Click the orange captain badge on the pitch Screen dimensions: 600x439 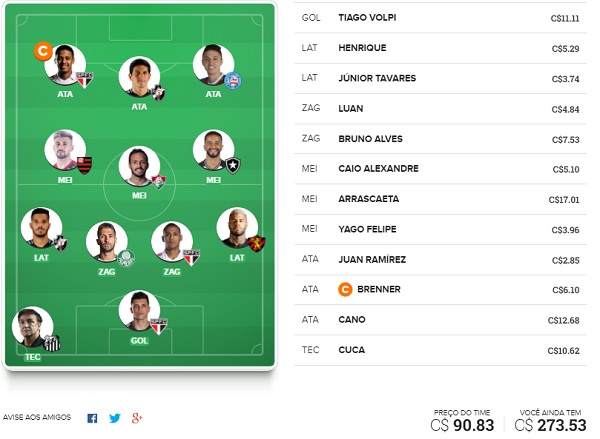click(x=43, y=51)
